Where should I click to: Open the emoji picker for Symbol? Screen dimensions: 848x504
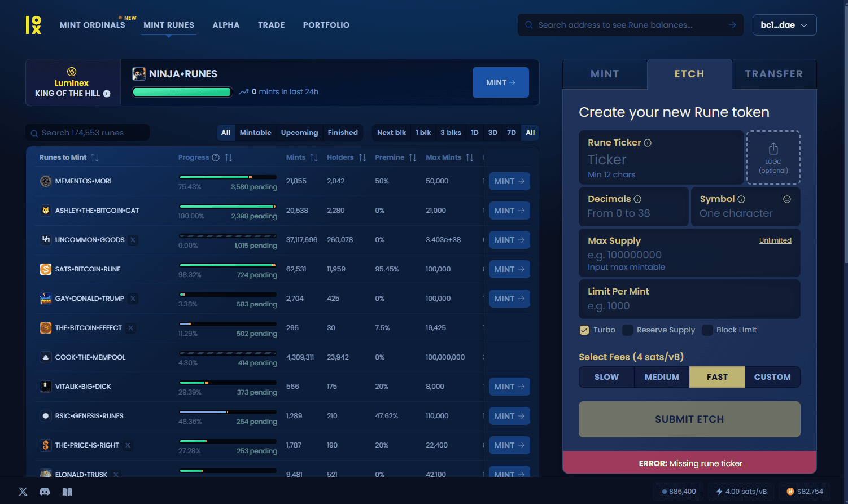[x=787, y=199]
